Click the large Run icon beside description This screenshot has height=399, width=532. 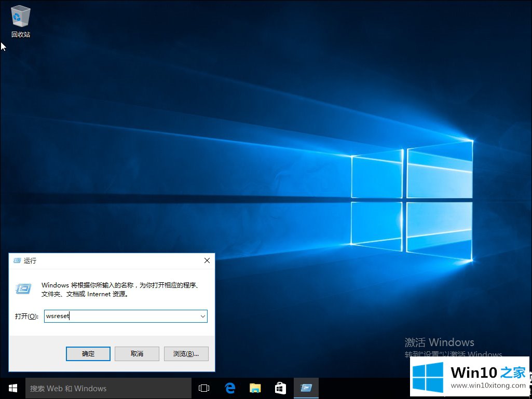[23, 288]
